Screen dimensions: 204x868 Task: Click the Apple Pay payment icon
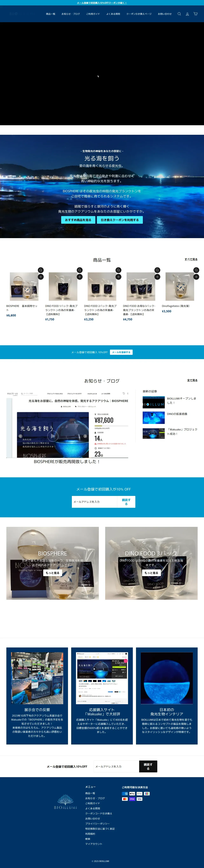[x=132, y=793]
